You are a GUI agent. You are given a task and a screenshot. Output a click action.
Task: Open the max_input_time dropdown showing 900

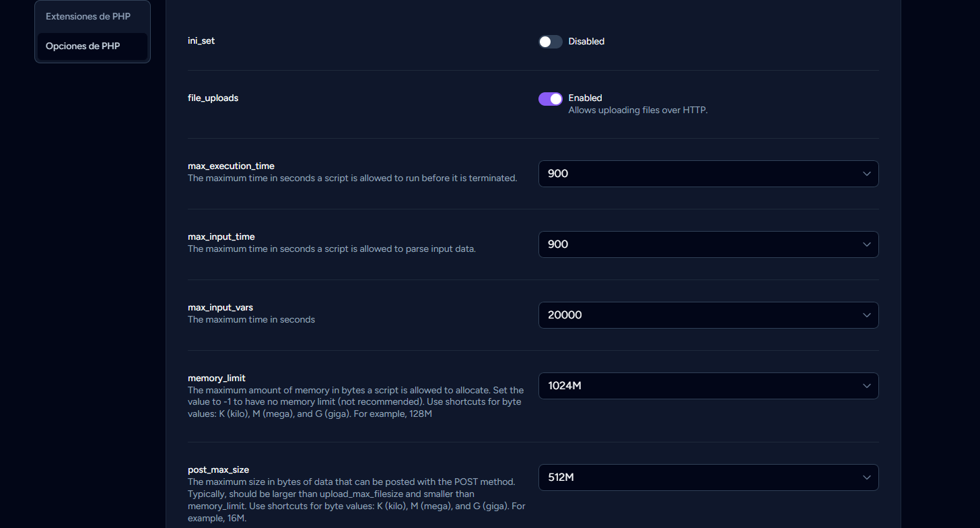(700, 244)
